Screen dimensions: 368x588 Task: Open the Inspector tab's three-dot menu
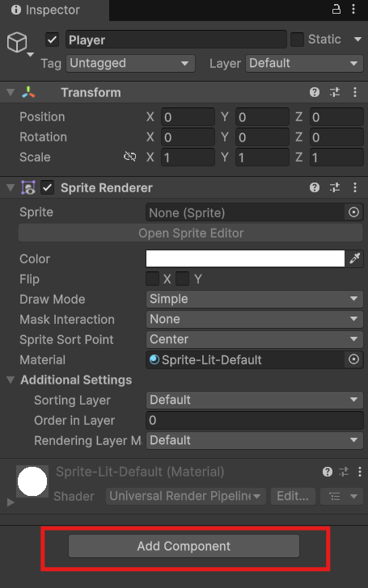pos(353,10)
